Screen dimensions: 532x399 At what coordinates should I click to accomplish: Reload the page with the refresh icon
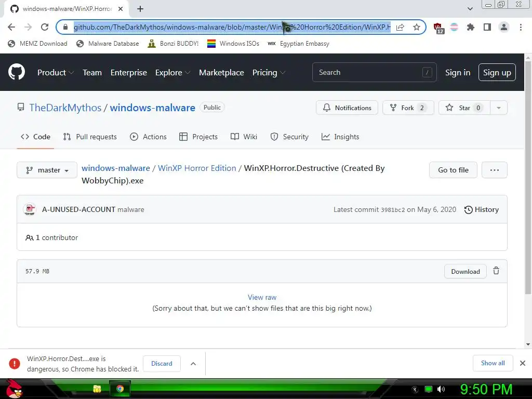pyautogui.click(x=45, y=27)
